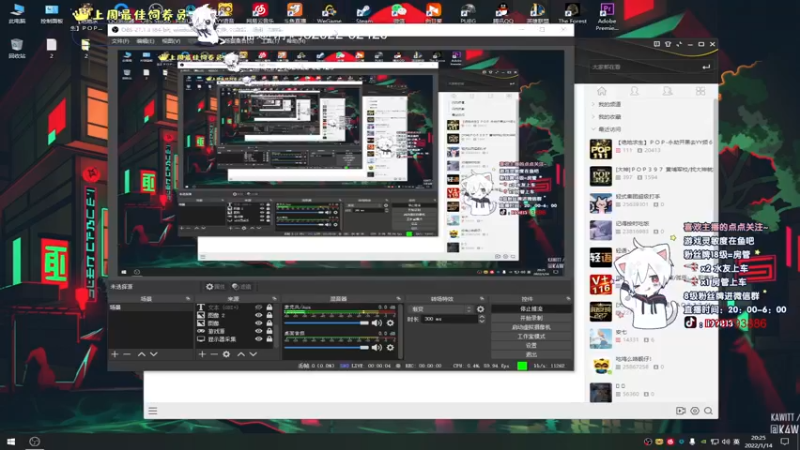Toggle visibility of the 显示器采集 source
Image resolution: width=800 pixels, height=450 pixels.
pos(259,339)
